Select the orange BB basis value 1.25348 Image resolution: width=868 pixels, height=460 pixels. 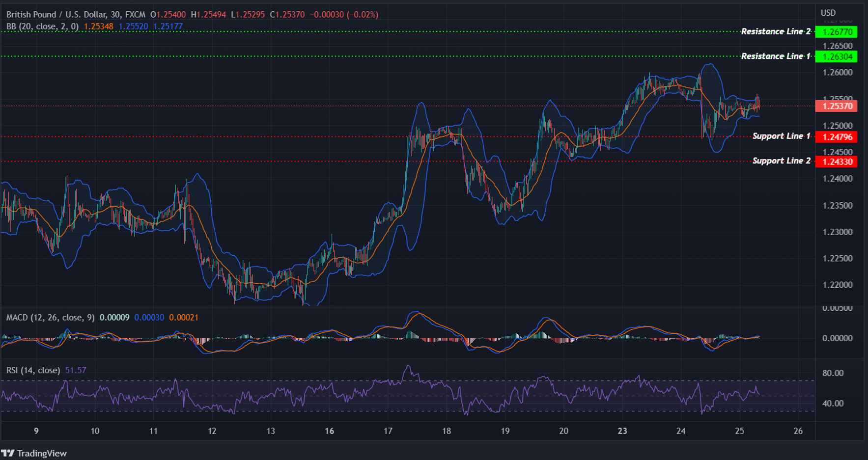point(100,27)
